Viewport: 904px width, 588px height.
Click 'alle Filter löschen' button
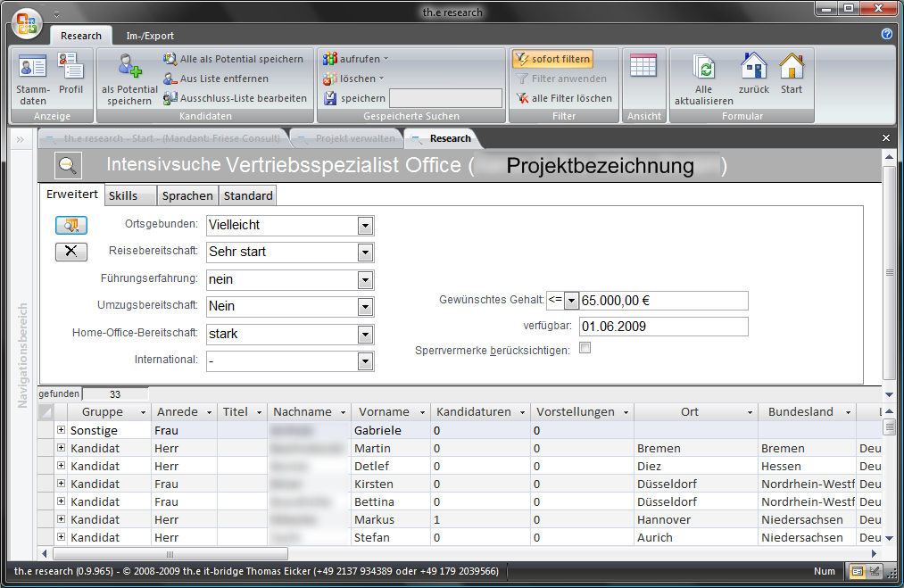point(563,98)
